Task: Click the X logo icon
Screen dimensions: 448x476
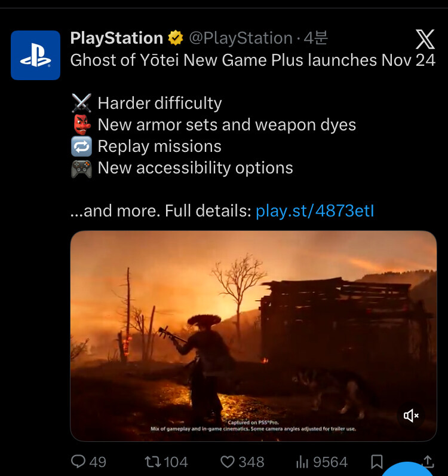Action: (x=425, y=39)
